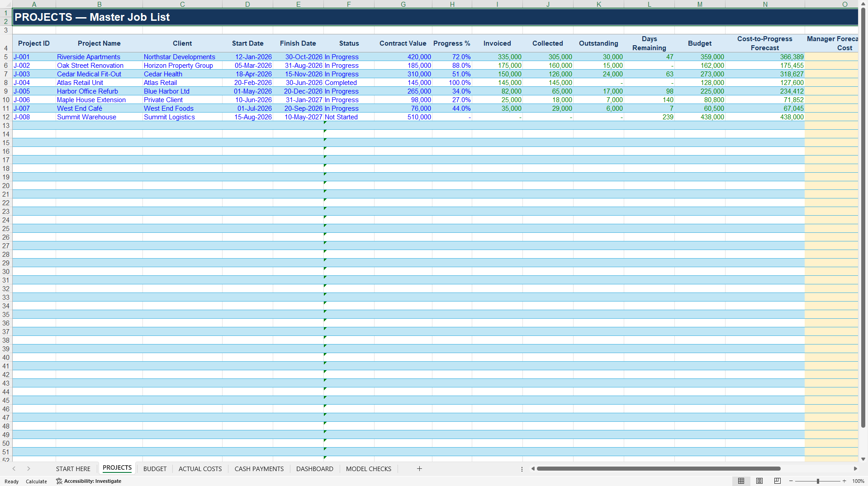Switch to Page Break Preview icon
868x486 pixels.
(778, 481)
